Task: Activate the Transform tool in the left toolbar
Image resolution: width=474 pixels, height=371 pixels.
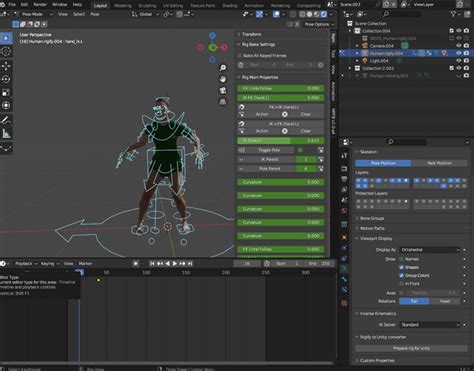Action: point(6,106)
